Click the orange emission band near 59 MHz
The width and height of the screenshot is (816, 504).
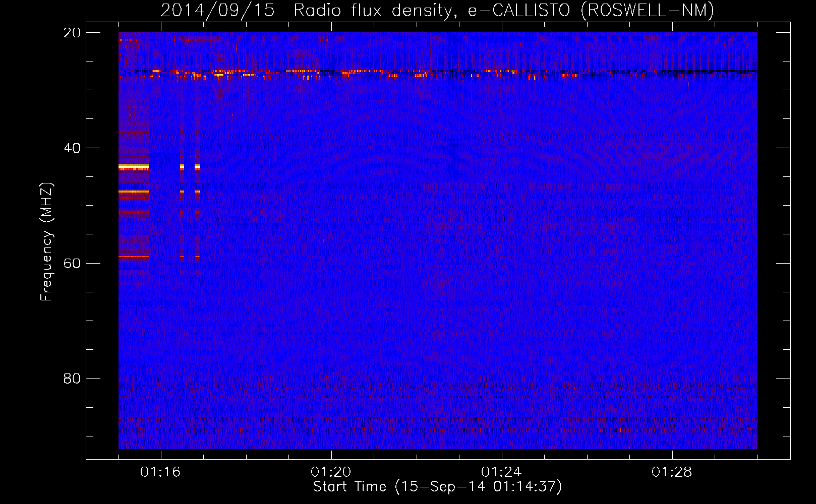point(134,257)
